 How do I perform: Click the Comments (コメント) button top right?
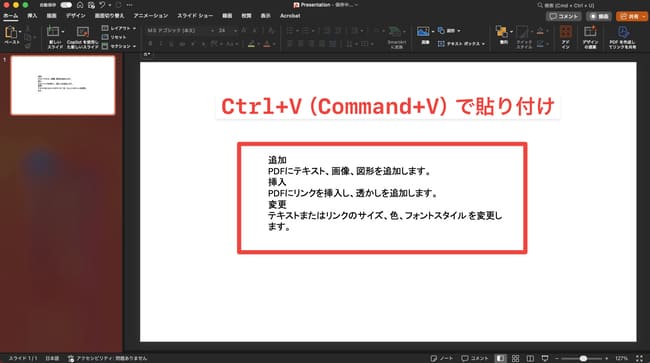coord(564,16)
